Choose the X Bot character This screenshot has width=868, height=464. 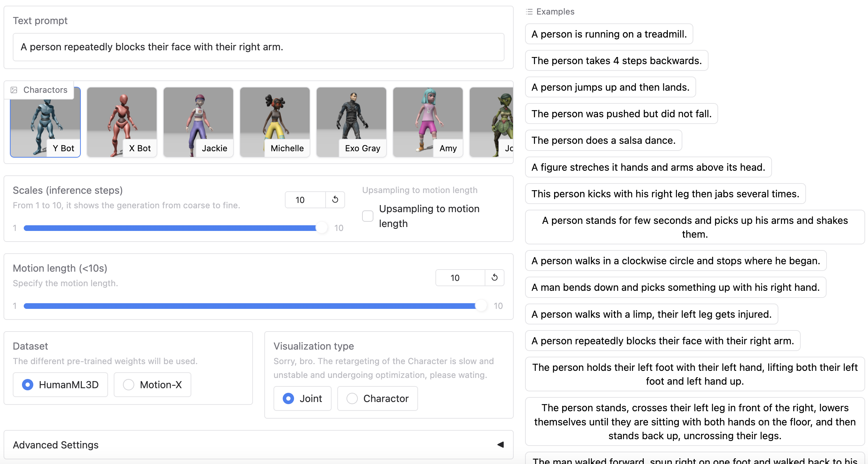coord(122,122)
